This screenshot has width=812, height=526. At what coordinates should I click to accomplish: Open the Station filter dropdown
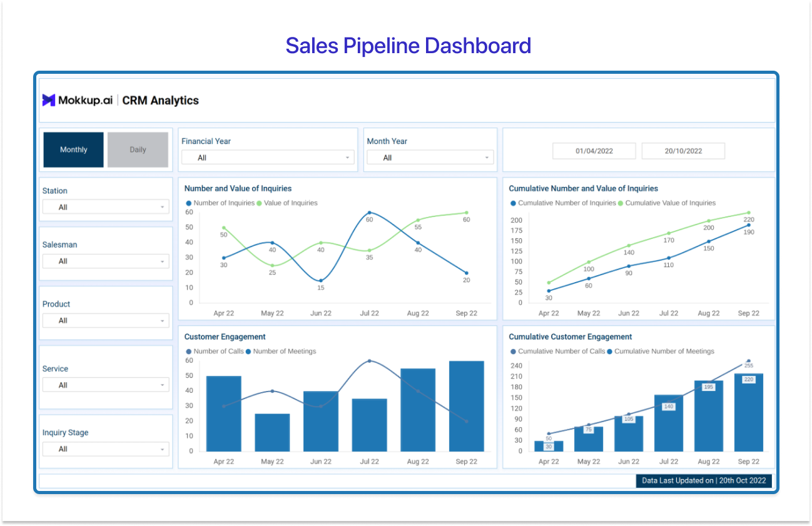pyautogui.click(x=106, y=207)
